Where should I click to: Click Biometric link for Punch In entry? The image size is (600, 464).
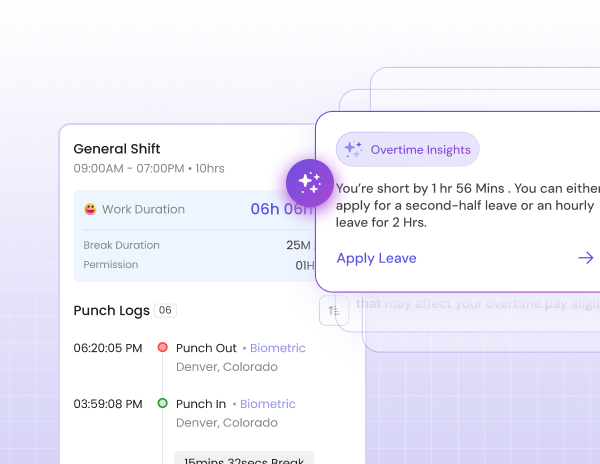[x=267, y=404]
